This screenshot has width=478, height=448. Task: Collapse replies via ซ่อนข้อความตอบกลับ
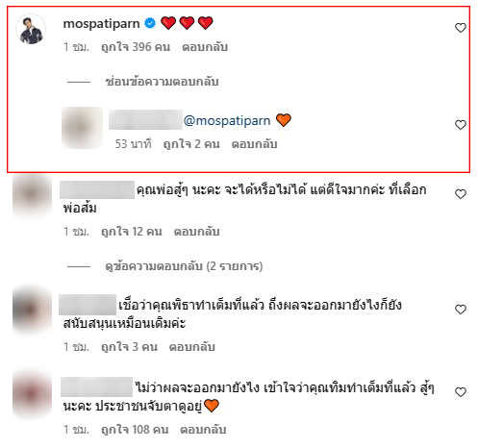163,82
